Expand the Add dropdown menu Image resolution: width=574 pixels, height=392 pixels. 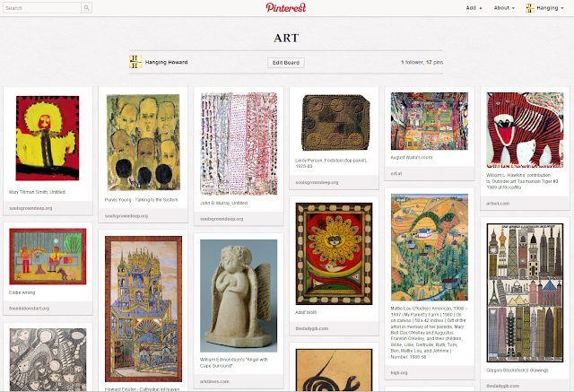coord(474,8)
